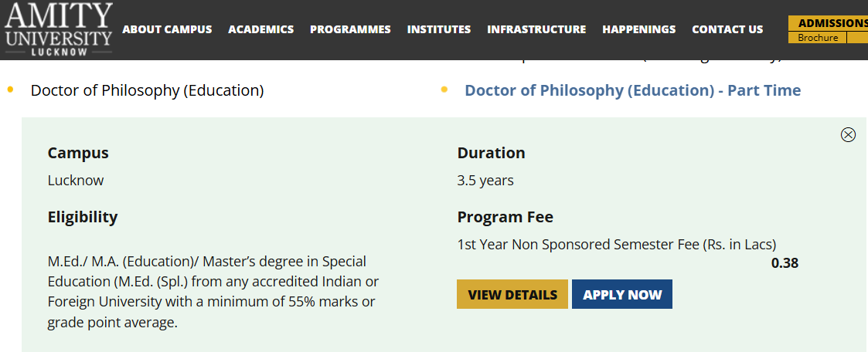This screenshot has width=868, height=352.
Task: Click the Amity University Lucknow logo
Action: [x=58, y=29]
